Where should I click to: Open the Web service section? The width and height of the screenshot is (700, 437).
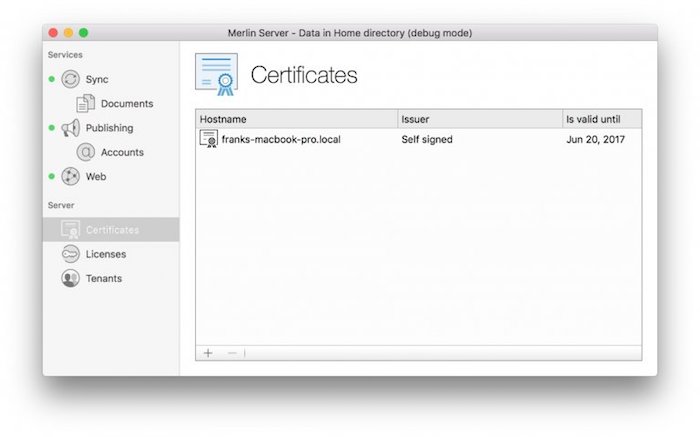click(96, 176)
